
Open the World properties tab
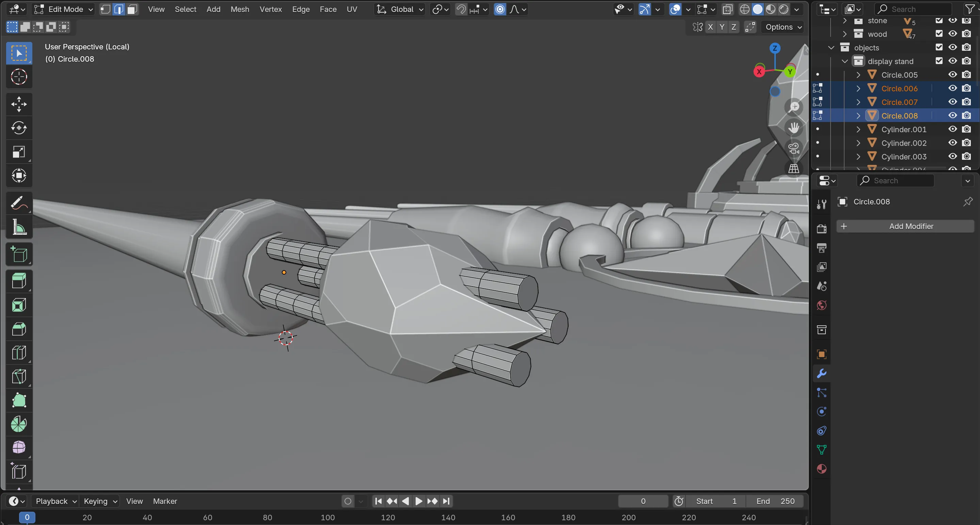pos(822,305)
